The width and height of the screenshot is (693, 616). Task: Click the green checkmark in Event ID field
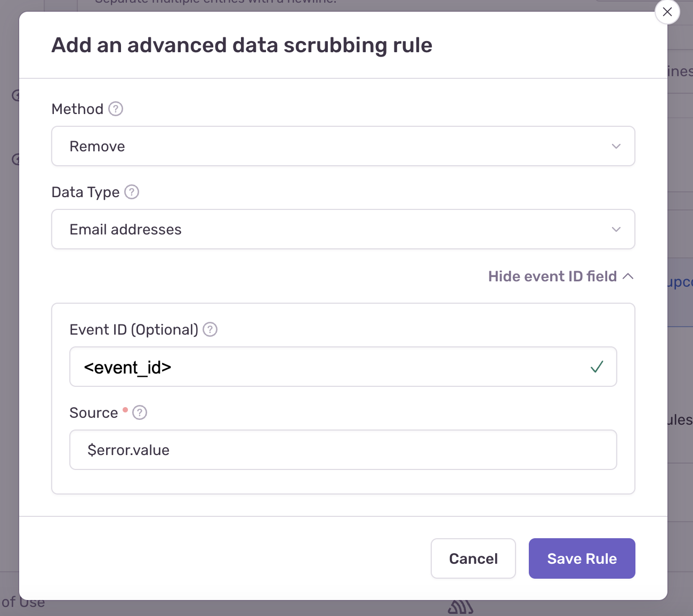click(597, 367)
